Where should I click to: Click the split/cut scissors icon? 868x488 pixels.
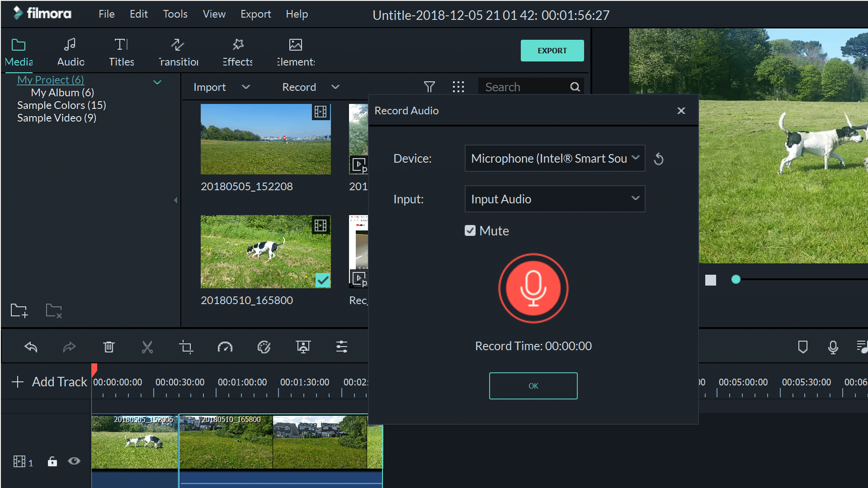click(x=146, y=347)
